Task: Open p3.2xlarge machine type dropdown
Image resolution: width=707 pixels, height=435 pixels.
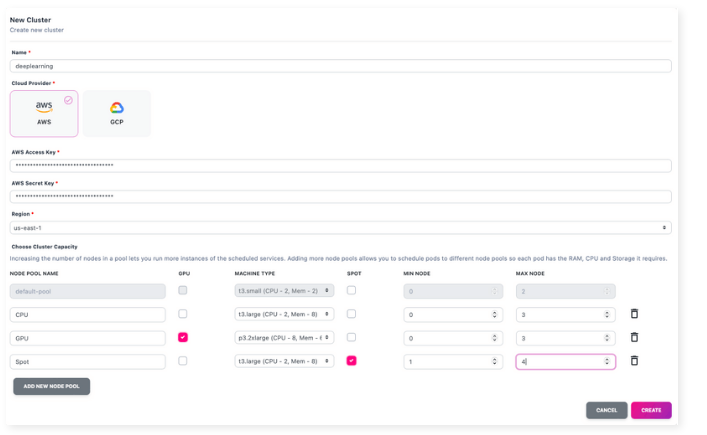Action: tap(285, 338)
